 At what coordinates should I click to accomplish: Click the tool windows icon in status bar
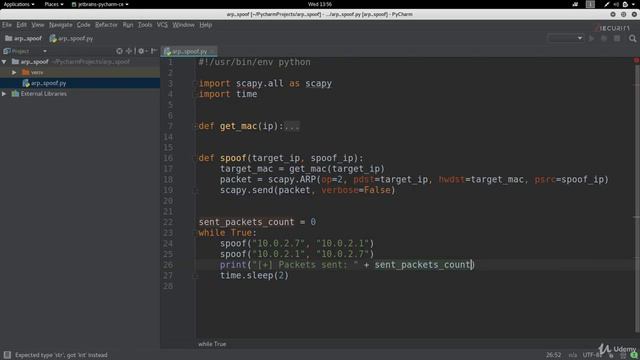(x=7, y=355)
